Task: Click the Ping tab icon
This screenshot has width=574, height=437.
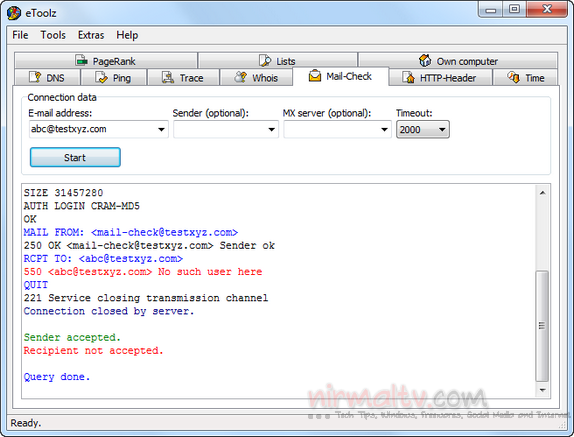Action: coord(101,77)
